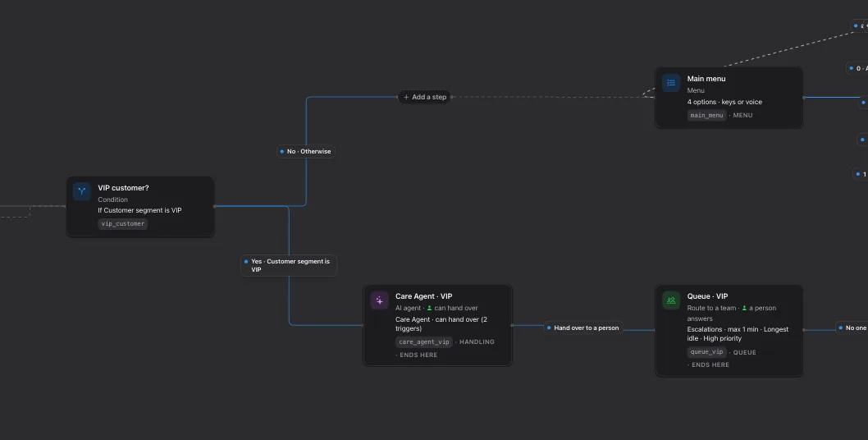Image resolution: width=868 pixels, height=440 pixels.
Task: Click the vip_customer ID tag
Action: point(123,224)
